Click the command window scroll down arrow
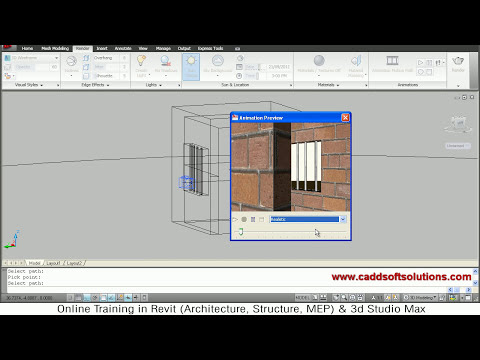 pyautogui.click(x=475, y=283)
